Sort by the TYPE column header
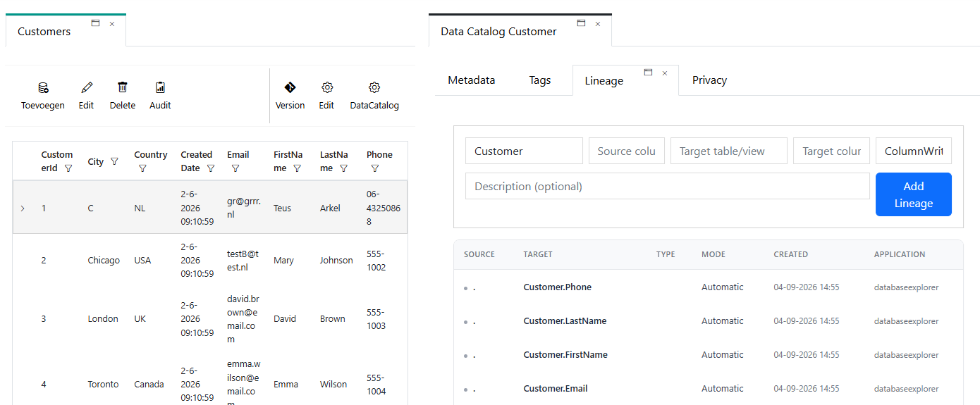 click(666, 254)
